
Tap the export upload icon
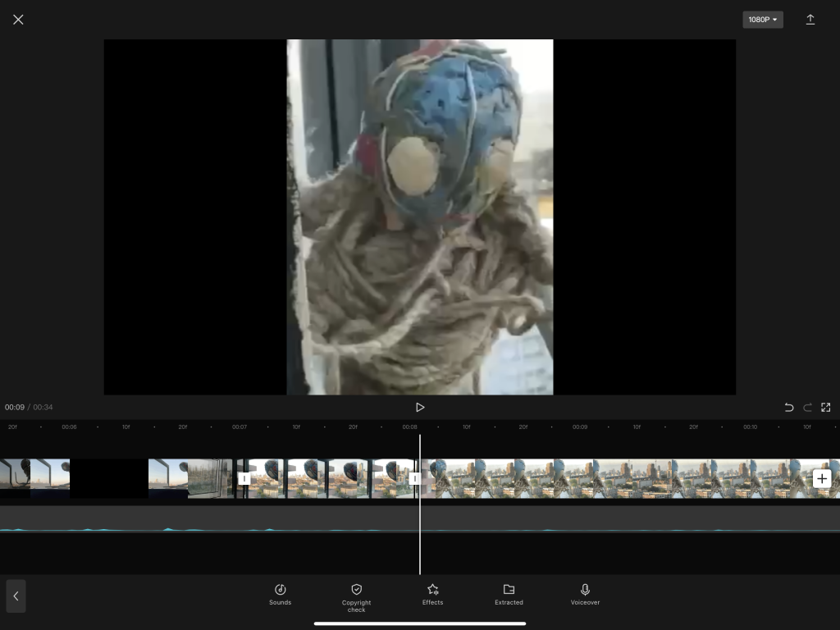click(810, 20)
